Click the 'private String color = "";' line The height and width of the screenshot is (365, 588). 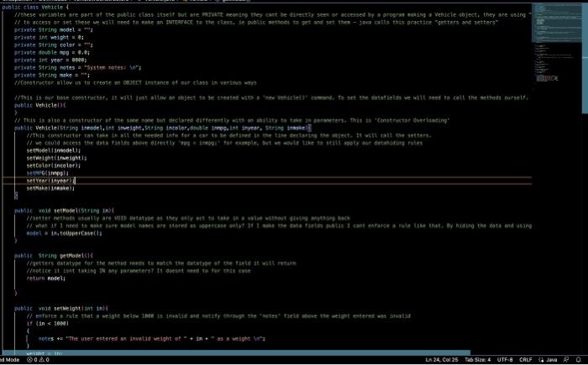54,45
